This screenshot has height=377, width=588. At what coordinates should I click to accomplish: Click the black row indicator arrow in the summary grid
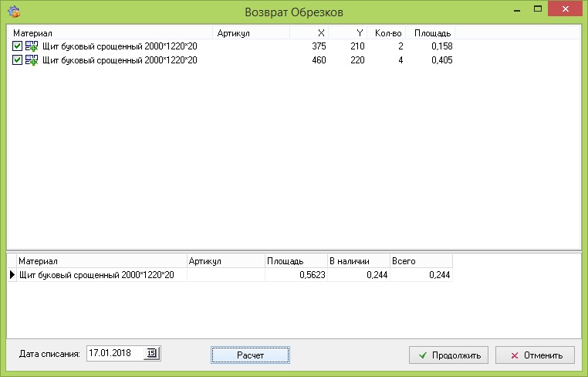click(x=12, y=275)
